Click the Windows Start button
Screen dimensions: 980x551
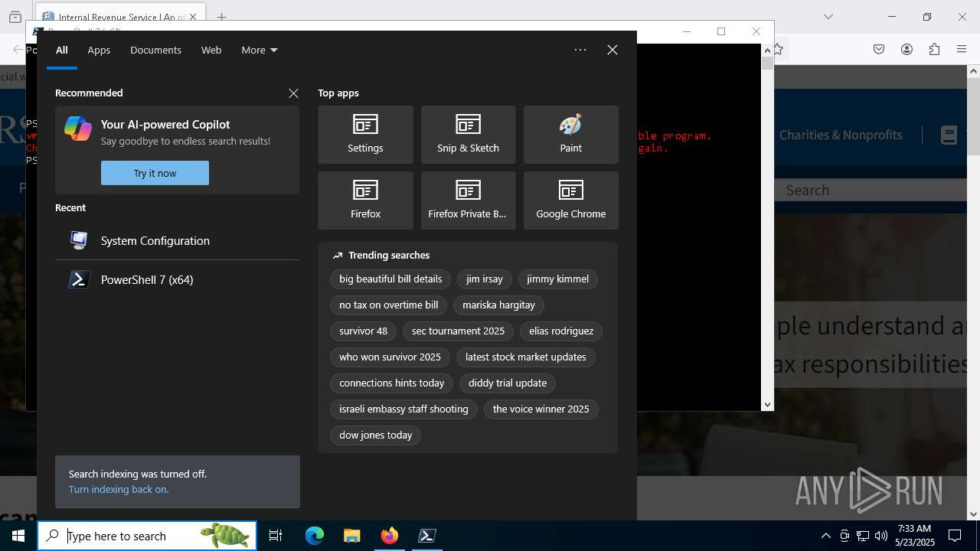pos(18,536)
